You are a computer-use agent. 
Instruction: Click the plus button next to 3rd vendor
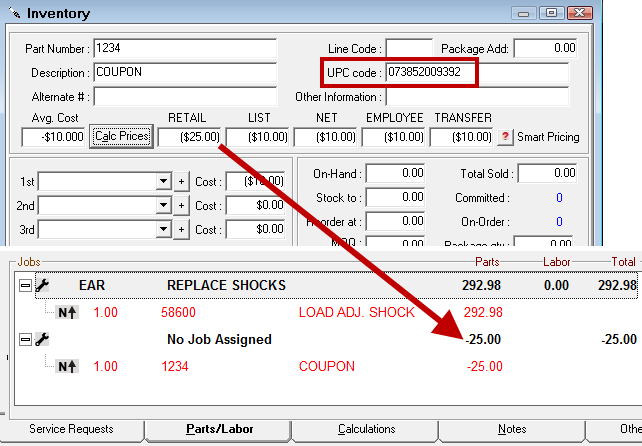tap(181, 230)
